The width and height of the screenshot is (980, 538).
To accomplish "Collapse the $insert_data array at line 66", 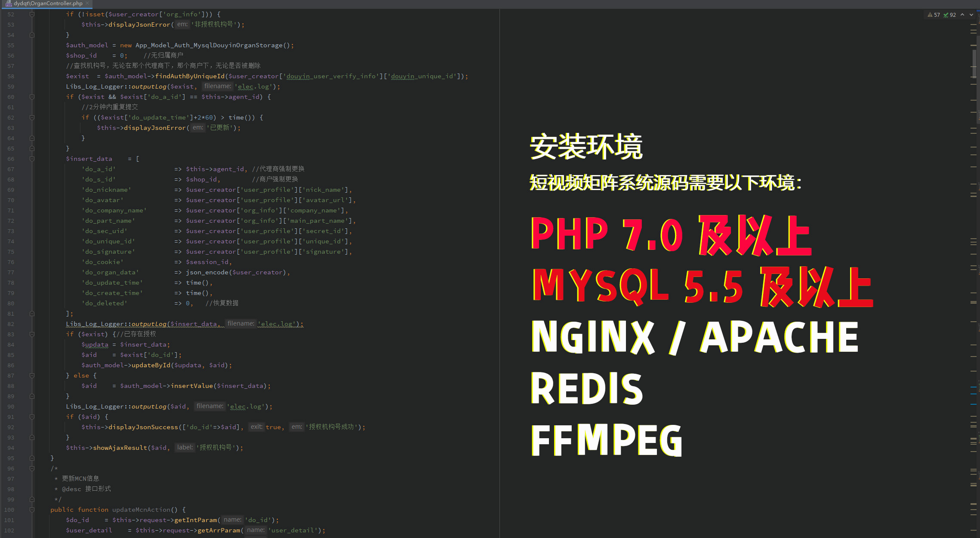I will (32, 159).
